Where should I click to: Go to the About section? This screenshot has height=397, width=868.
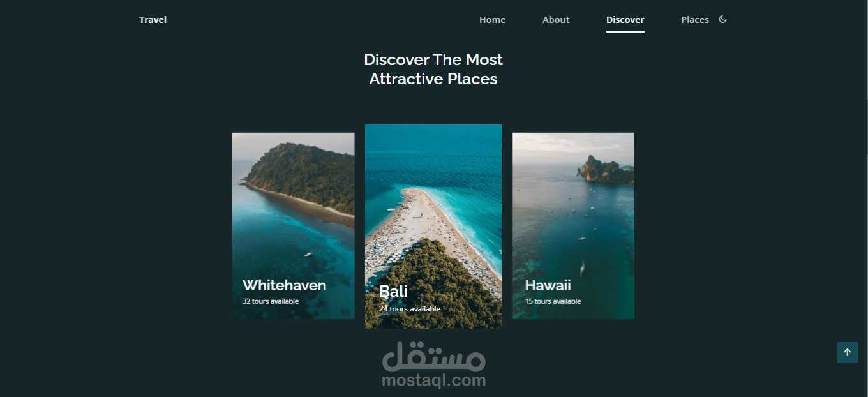[x=556, y=20]
